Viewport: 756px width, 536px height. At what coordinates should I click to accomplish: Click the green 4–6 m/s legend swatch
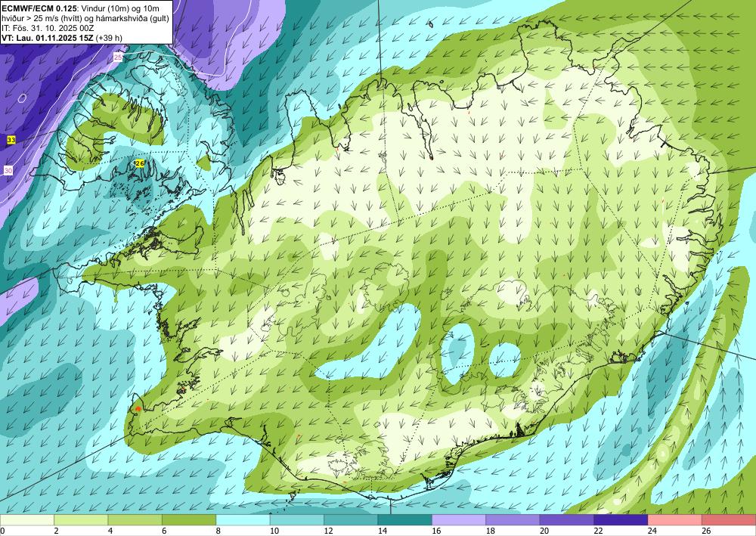point(135,519)
